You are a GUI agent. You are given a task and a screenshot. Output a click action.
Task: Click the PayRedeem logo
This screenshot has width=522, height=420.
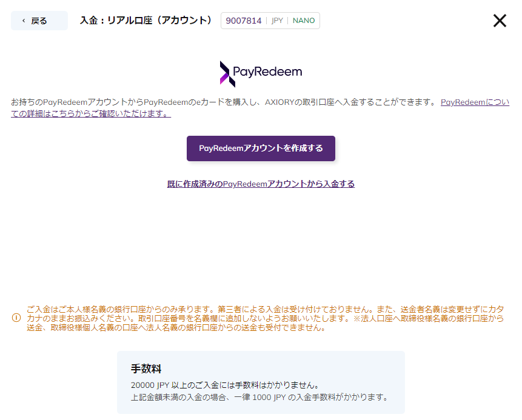261,74
